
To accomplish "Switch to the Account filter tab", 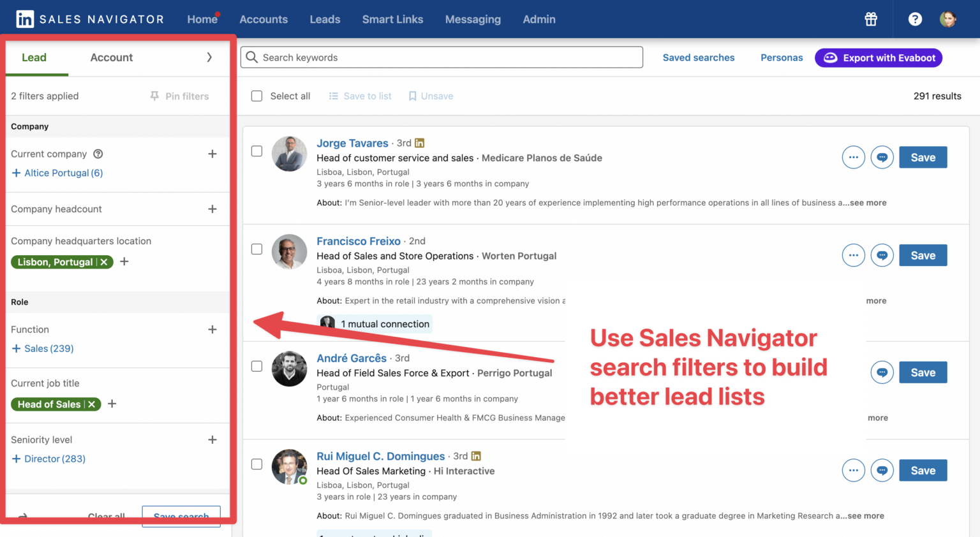I will coord(111,57).
